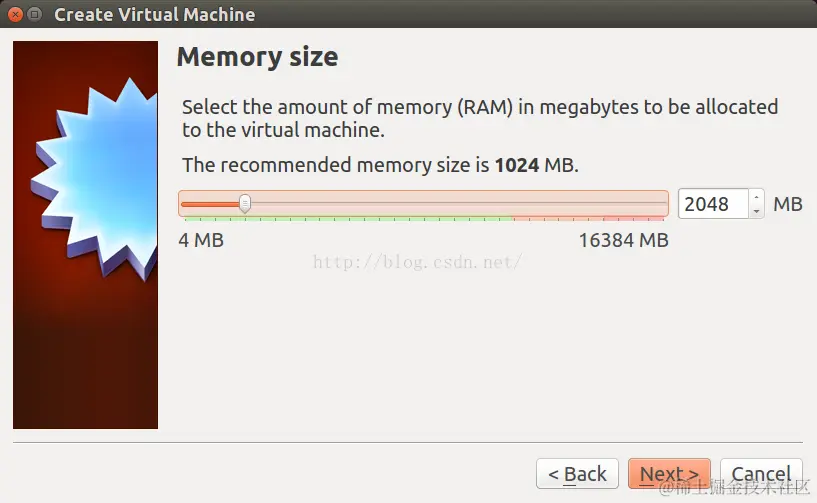Click the memory slider handle
Image resolution: width=817 pixels, height=503 pixels.
[245, 204]
